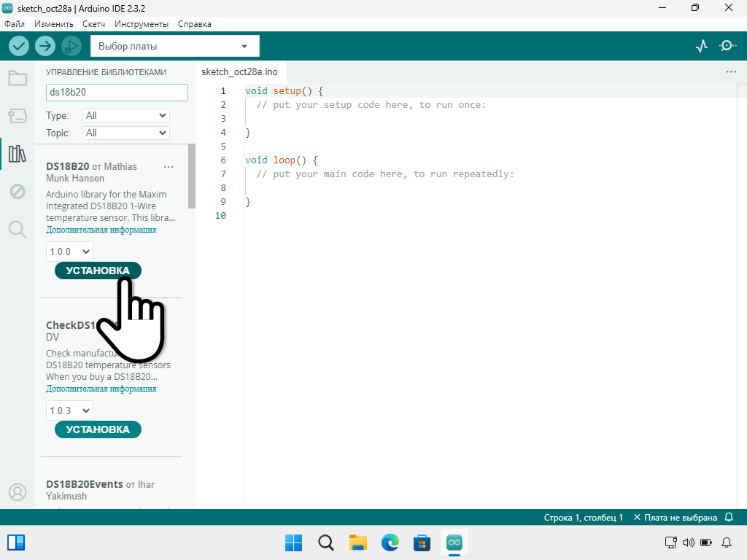Open the Инструменты menu
The width and height of the screenshot is (747, 560).
tap(142, 24)
